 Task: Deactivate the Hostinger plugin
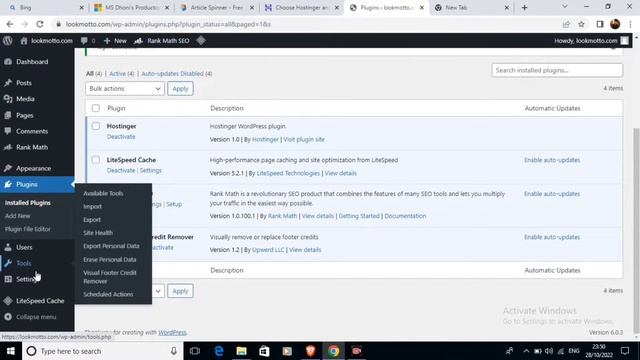point(121,137)
